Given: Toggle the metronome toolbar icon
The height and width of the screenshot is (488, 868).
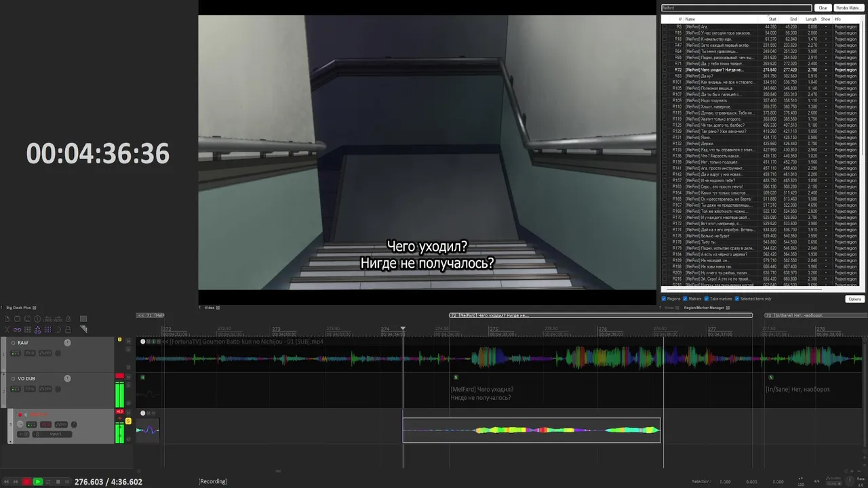Looking at the screenshot, I should 68,319.
